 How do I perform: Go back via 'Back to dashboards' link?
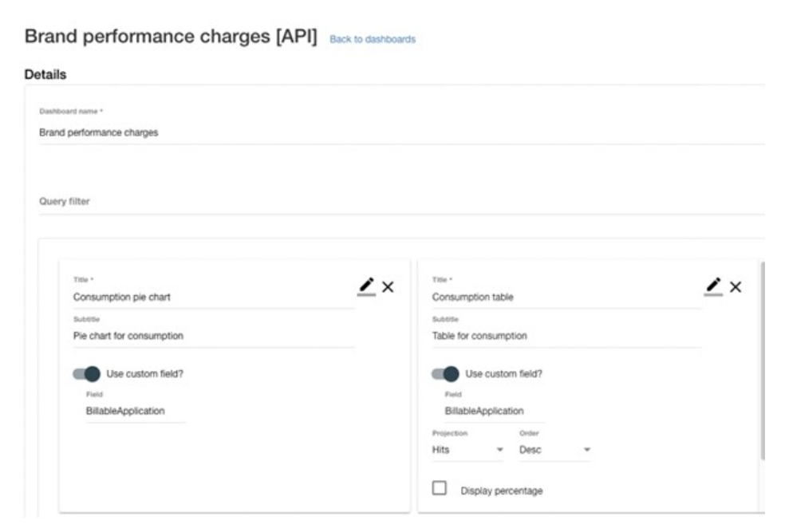click(373, 39)
